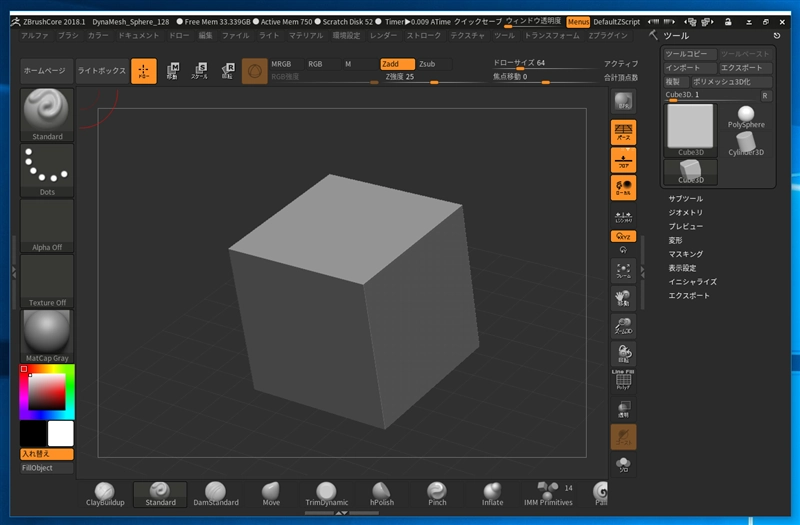Click the Move (移動) hand icon in right shelf
The image size is (800, 525).
pos(623,298)
